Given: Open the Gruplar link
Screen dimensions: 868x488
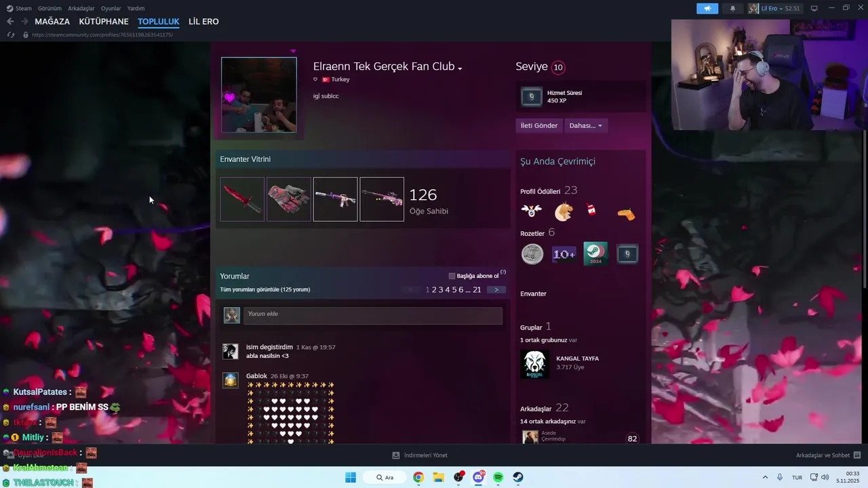Looking at the screenshot, I should click(x=536, y=327).
